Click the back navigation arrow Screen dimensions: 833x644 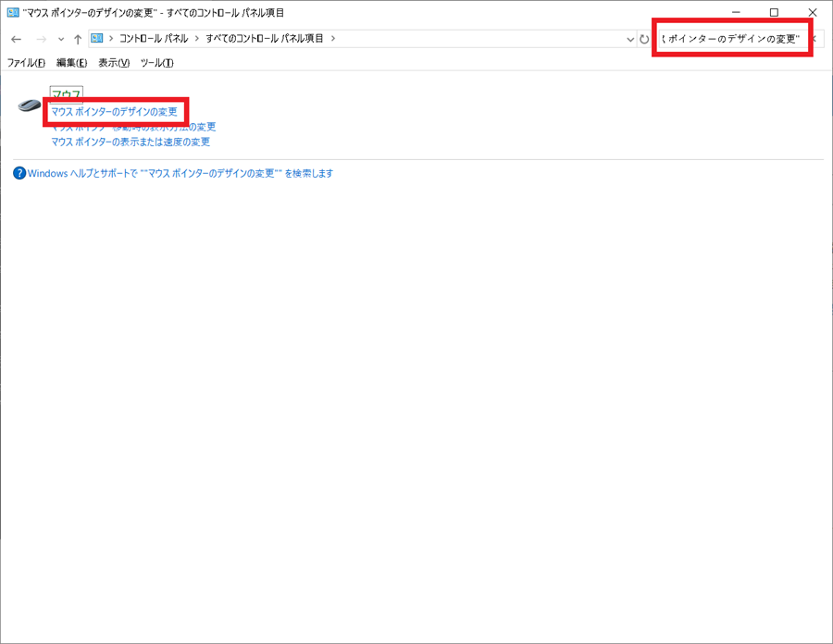(x=16, y=39)
